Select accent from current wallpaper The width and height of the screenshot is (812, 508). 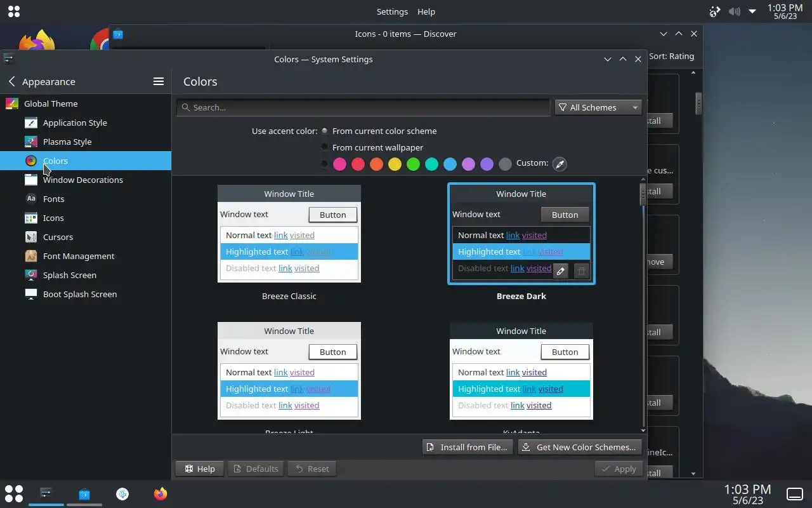325,147
